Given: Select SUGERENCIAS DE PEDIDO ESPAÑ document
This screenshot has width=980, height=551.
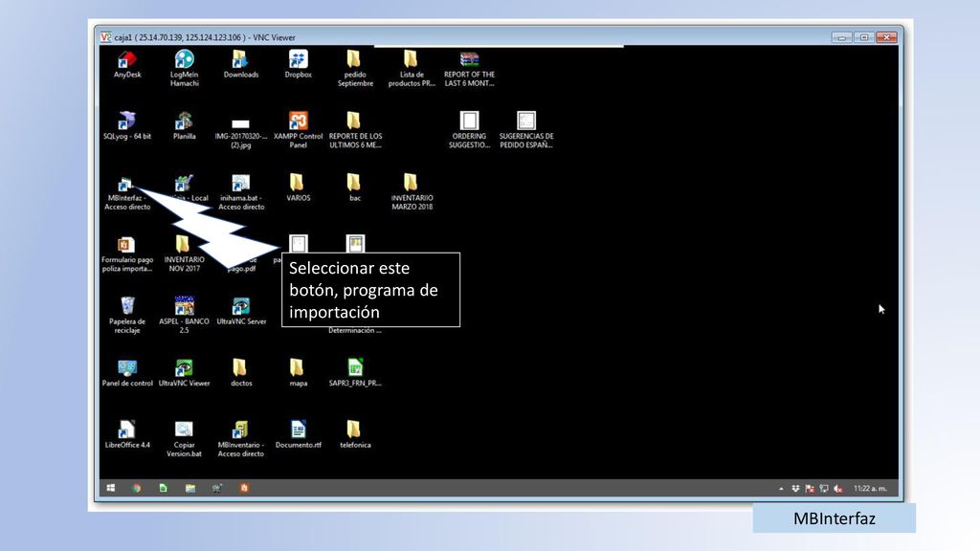Looking at the screenshot, I should [x=526, y=130].
